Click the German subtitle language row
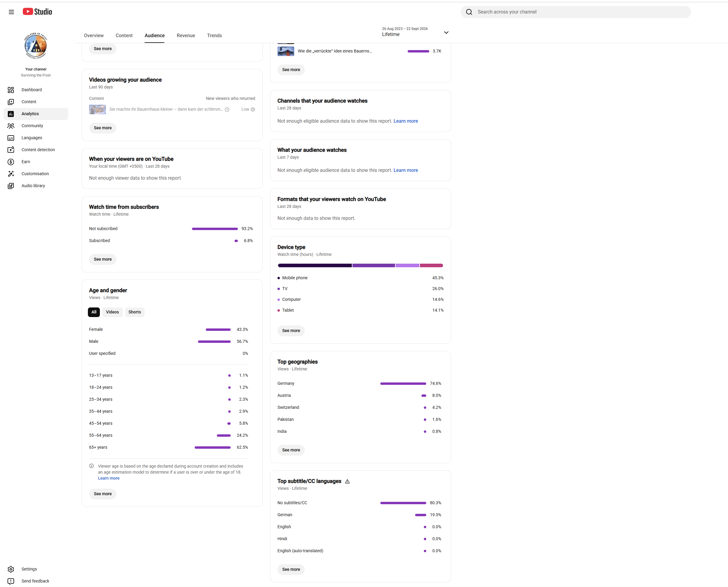The image size is (728, 587). tap(359, 515)
